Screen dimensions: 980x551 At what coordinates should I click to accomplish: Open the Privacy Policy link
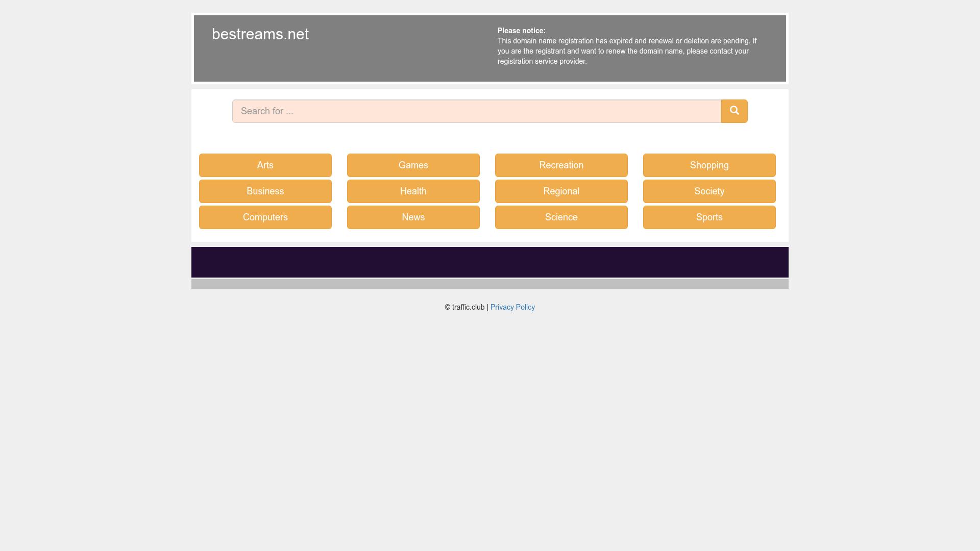512,307
